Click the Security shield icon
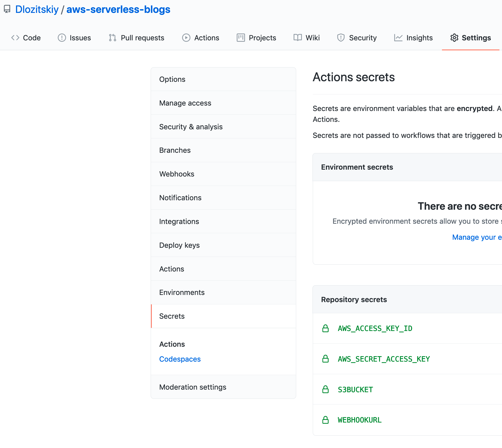This screenshot has width=502, height=448. [341, 38]
